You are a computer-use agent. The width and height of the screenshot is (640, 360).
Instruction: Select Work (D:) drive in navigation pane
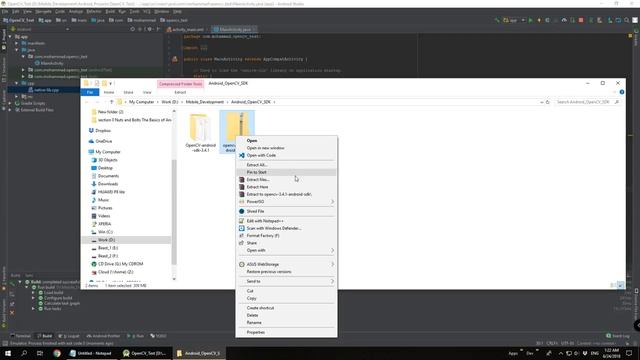pyautogui.click(x=106, y=240)
